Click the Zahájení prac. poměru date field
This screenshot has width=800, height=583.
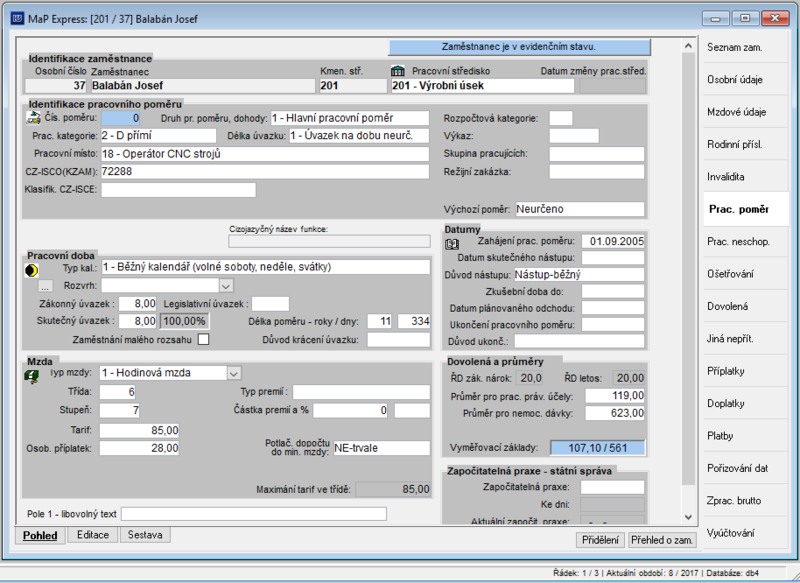point(613,241)
